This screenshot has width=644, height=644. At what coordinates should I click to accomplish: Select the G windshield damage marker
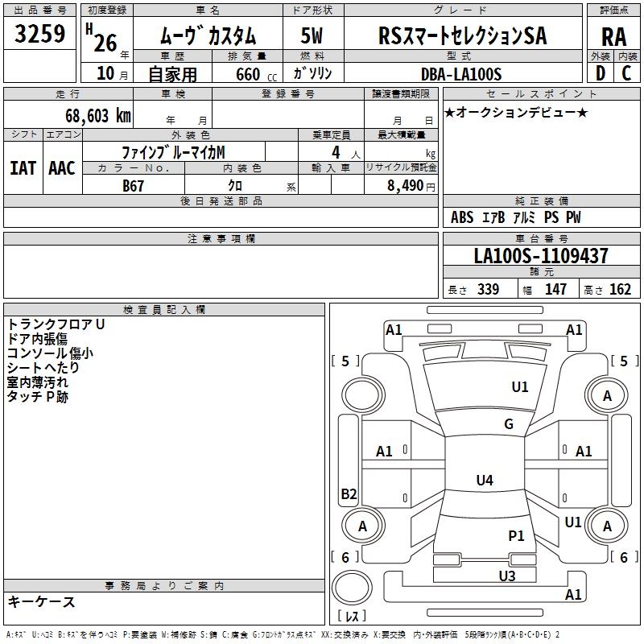(x=508, y=424)
